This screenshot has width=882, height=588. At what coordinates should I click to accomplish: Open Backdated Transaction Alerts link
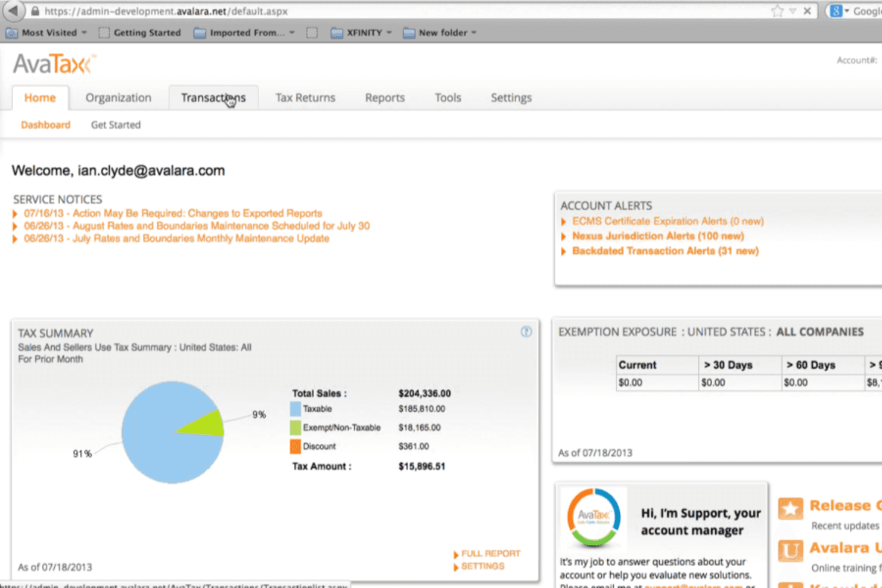pos(666,251)
